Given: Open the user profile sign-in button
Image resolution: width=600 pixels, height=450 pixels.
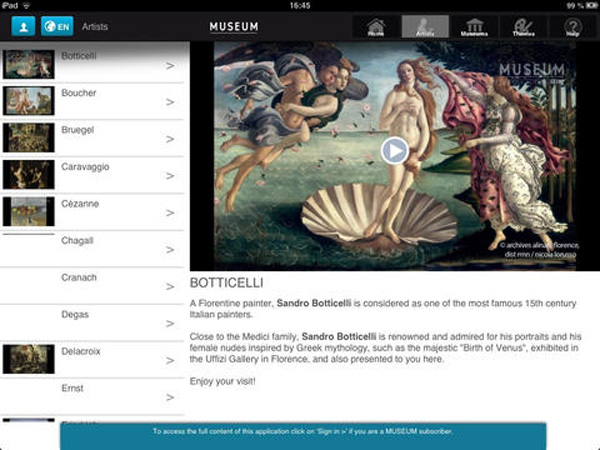Looking at the screenshot, I should 23,26.
